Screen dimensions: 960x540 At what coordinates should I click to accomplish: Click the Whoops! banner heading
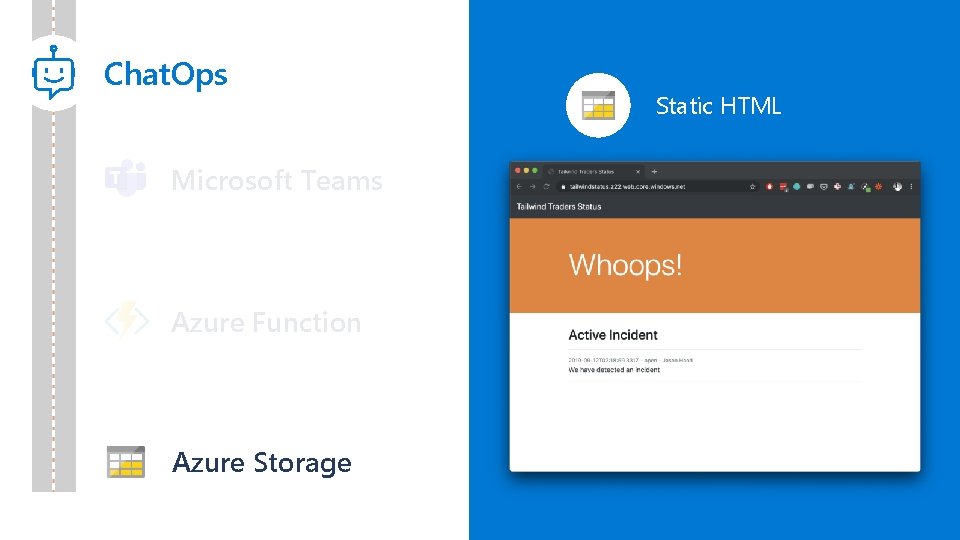[x=625, y=265]
